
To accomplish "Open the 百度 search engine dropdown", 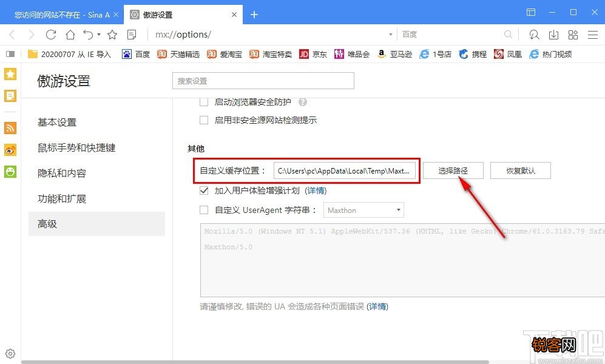I will click(x=410, y=34).
